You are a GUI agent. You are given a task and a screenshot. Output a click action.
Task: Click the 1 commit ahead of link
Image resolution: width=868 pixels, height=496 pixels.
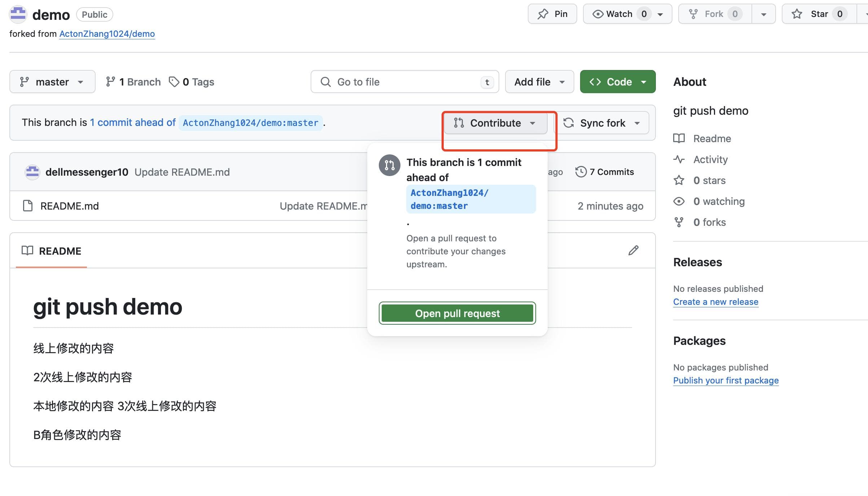133,123
